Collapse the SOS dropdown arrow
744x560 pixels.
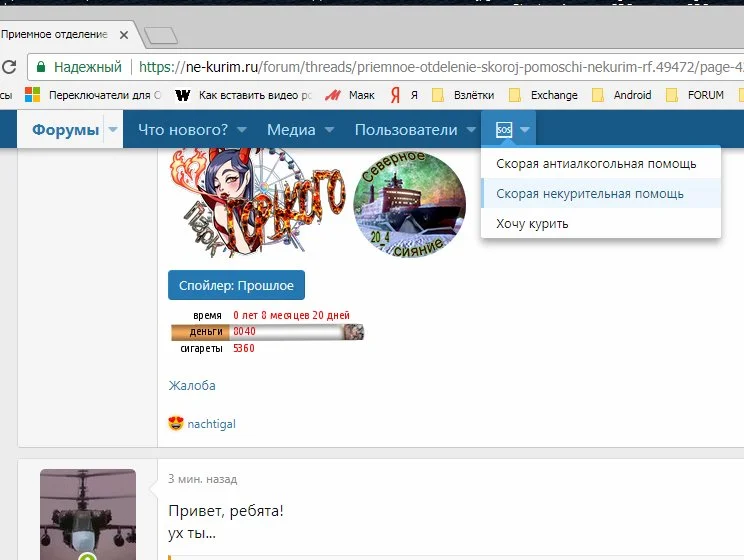[x=524, y=129]
